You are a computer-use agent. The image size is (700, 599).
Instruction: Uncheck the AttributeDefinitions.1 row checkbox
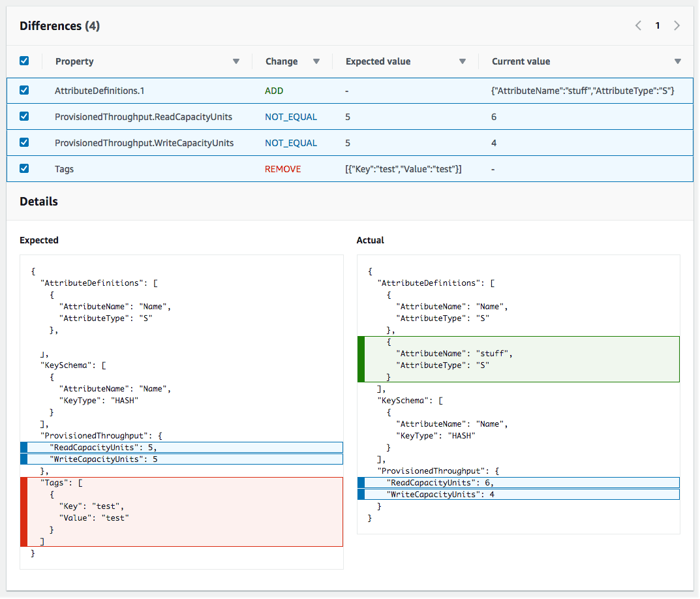pos(24,90)
